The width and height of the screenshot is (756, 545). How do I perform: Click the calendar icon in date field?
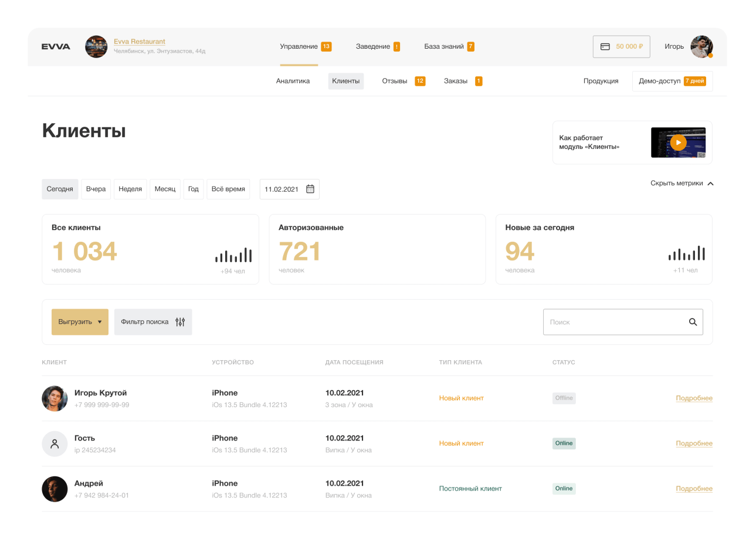click(310, 189)
